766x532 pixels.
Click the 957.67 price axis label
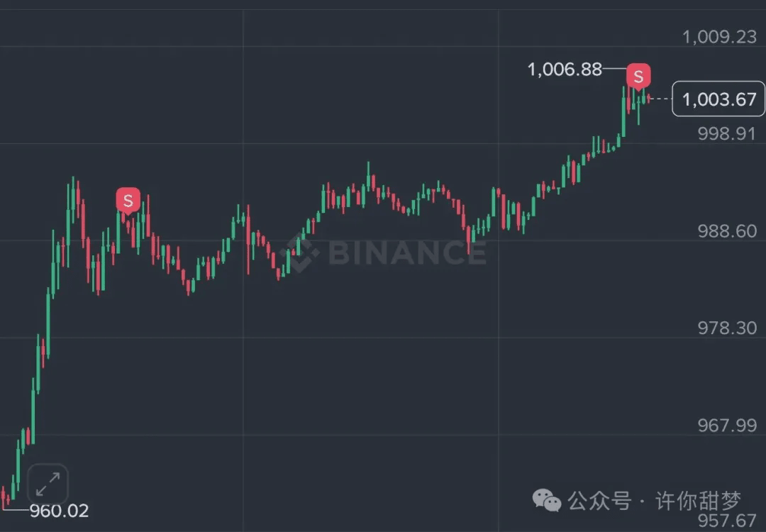727,520
